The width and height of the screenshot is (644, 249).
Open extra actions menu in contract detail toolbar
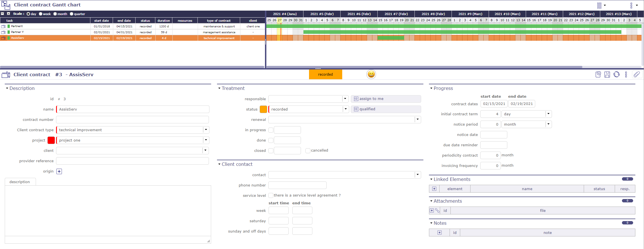pyautogui.click(x=626, y=74)
